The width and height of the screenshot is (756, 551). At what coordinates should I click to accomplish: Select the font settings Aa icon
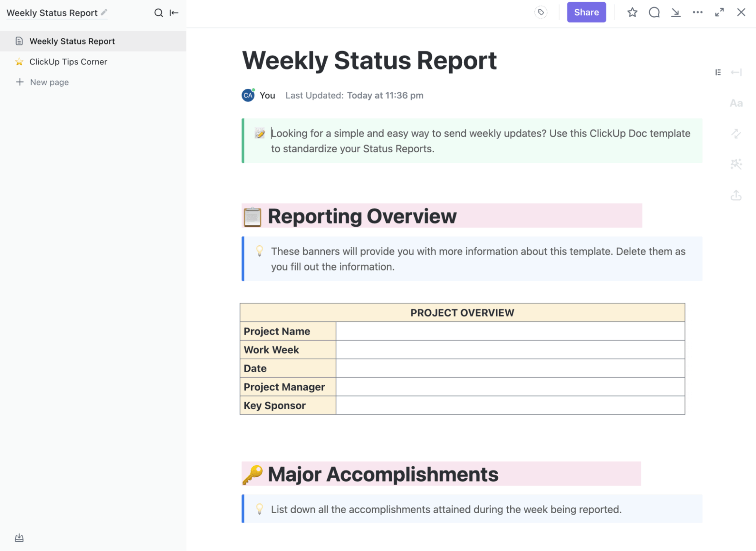[736, 103]
